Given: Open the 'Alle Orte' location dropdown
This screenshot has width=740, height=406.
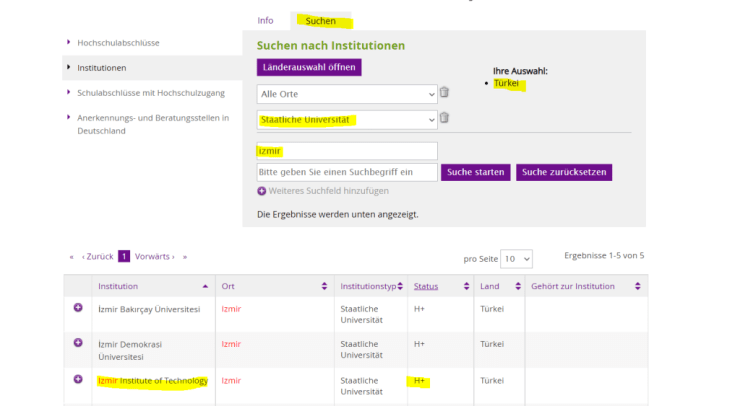Looking at the screenshot, I should 346,94.
